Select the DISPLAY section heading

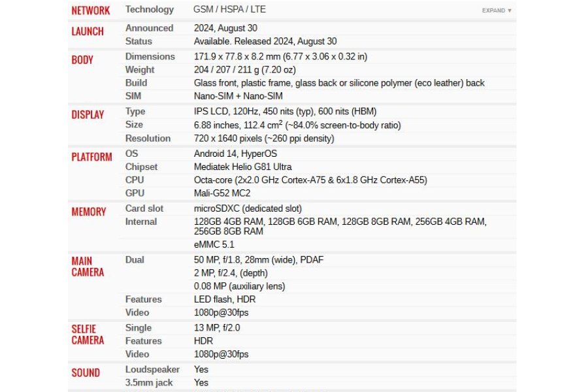tap(88, 114)
